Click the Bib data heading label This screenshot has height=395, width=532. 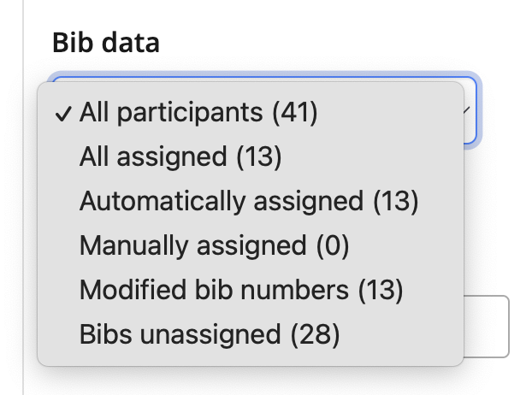tap(106, 43)
